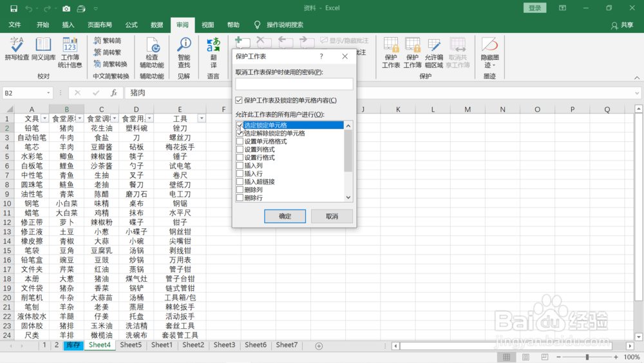Open the 文件 menu tab
Viewport: 644px width, 363px height.
15,25
